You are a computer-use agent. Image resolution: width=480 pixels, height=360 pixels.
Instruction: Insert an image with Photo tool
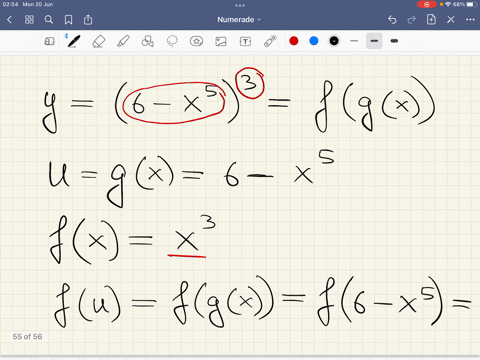tap(221, 41)
